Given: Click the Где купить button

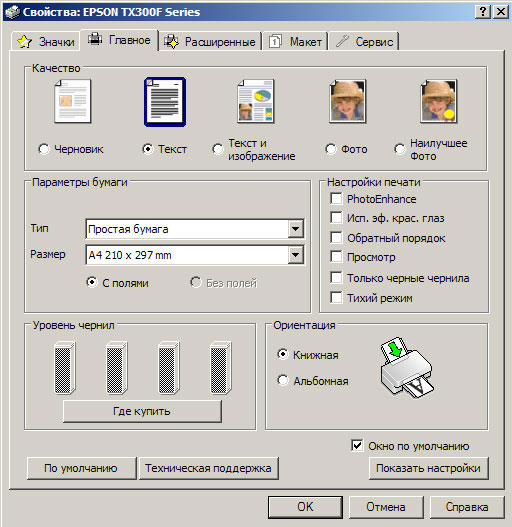Looking at the screenshot, I should click(142, 411).
